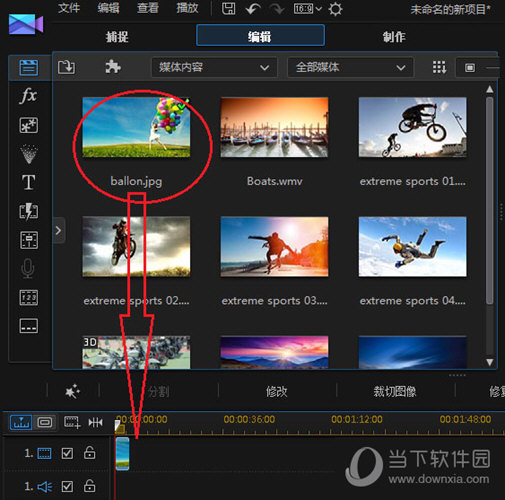505x500 pixels.
Task: Click the Magic Tools wand icon
Action: pos(73,391)
